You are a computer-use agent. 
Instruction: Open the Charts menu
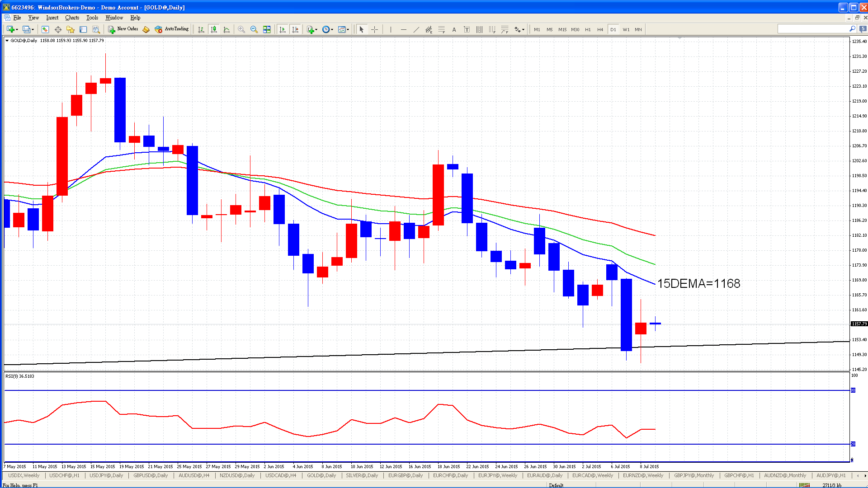pyautogui.click(x=72, y=18)
